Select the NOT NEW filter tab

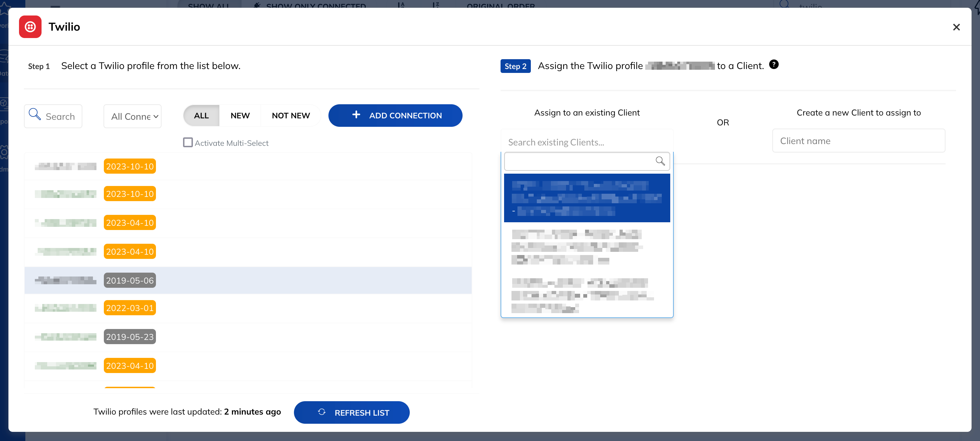tap(291, 116)
